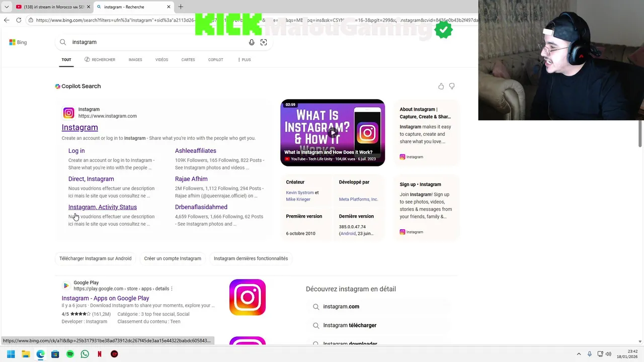Open the volume control in tray
Image resolution: width=644 pixels, height=362 pixels.
608,354
